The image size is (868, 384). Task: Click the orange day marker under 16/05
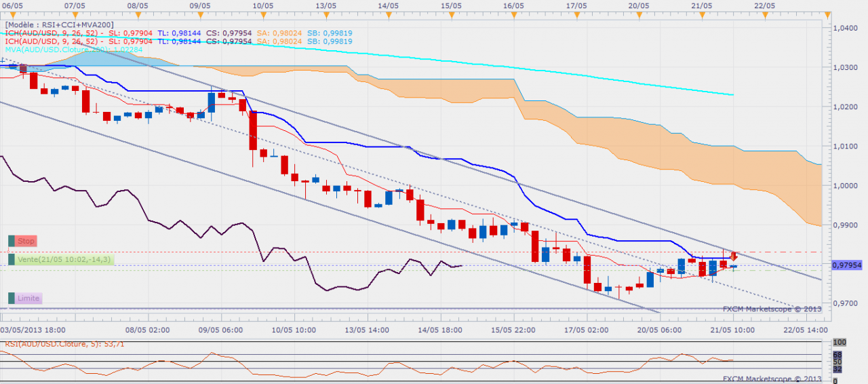[515, 16]
